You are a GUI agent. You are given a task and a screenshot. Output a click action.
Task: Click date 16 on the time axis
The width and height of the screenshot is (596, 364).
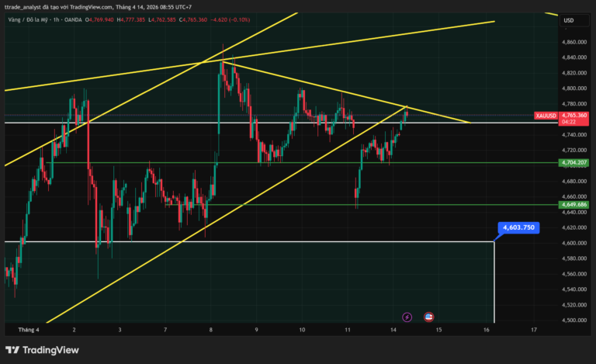(x=486, y=330)
